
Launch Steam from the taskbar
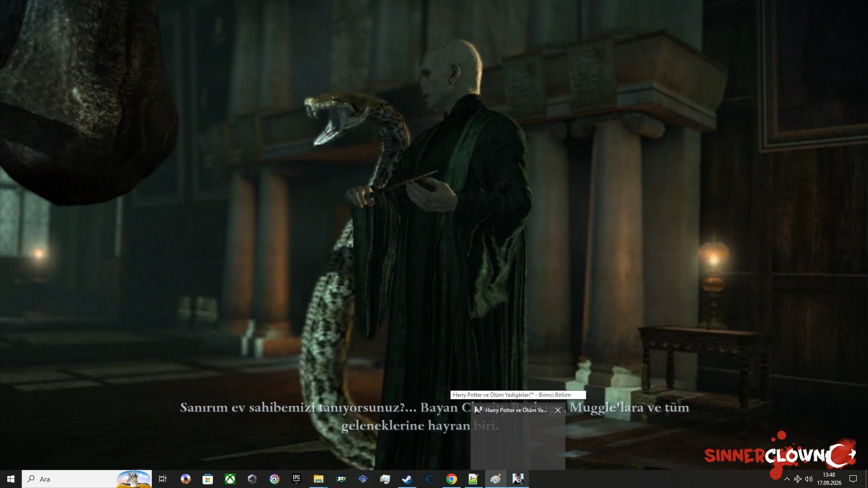[x=407, y=479]
